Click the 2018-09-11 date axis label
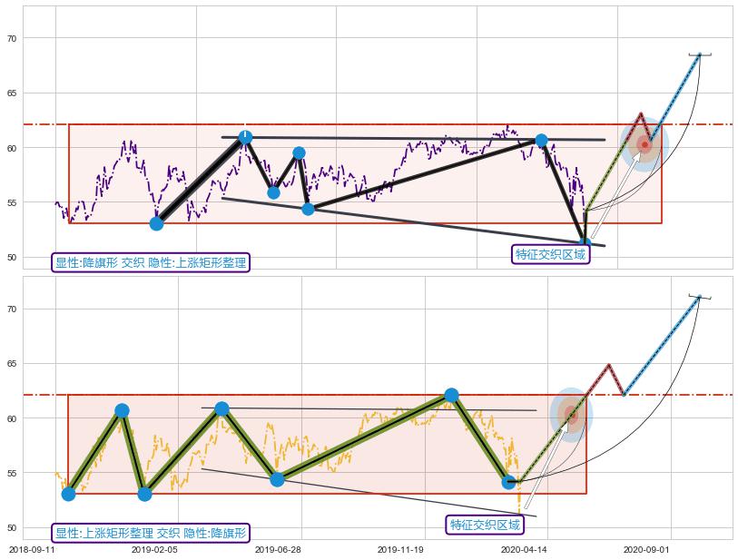This screenshot has height=560, width=738. pos(32,549)
